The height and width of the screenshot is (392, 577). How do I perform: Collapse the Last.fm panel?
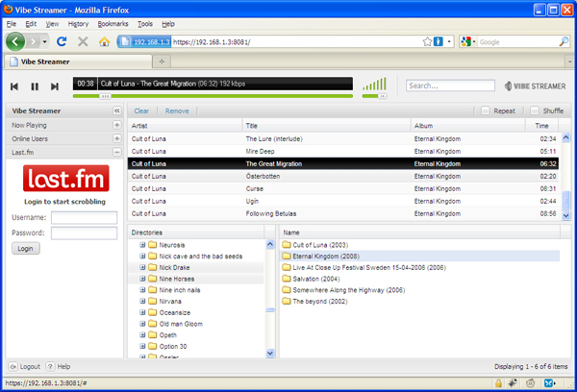pyautogui.click(x=117, y=152)
